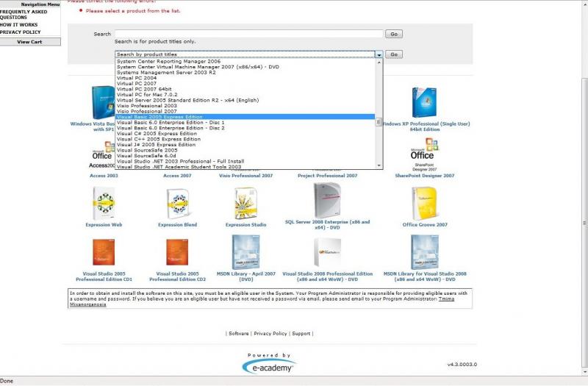Open the SharePoint Designer 2007 text link
Image resolution: width=588 pixels, height=386 pixels.
tap(425, 176)
